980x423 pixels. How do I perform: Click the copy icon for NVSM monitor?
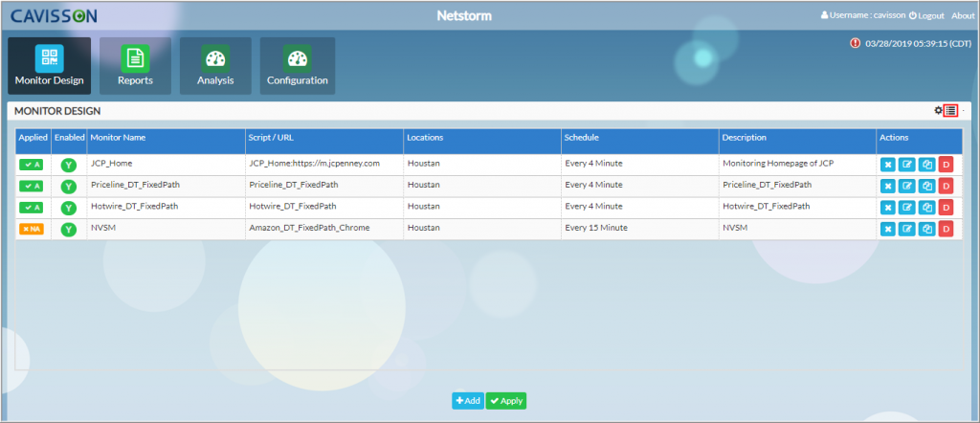[926, 230]
